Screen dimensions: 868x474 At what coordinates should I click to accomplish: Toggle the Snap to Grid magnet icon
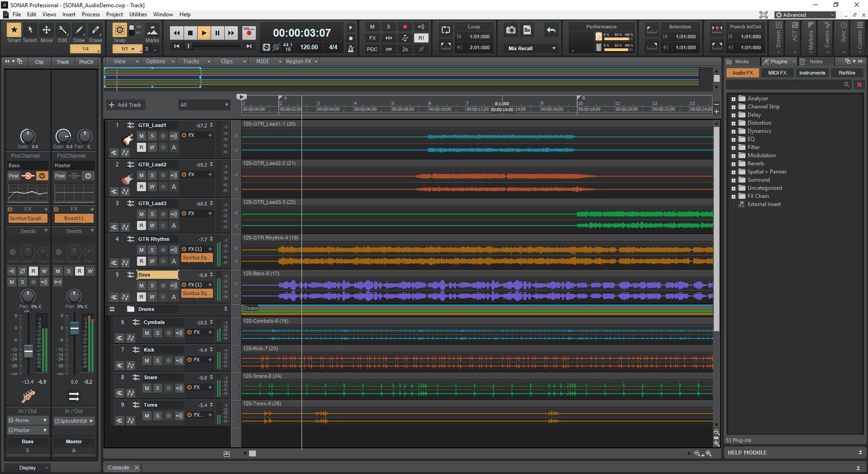[119, 30]
